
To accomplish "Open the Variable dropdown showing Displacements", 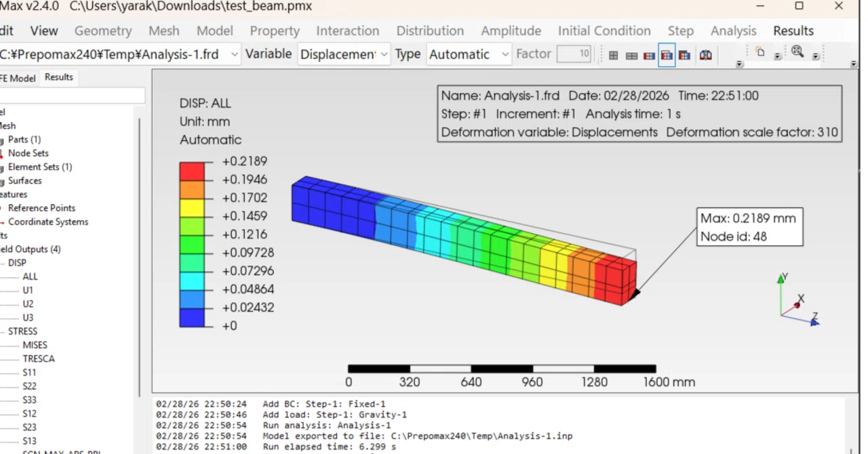I will [344, 54].
